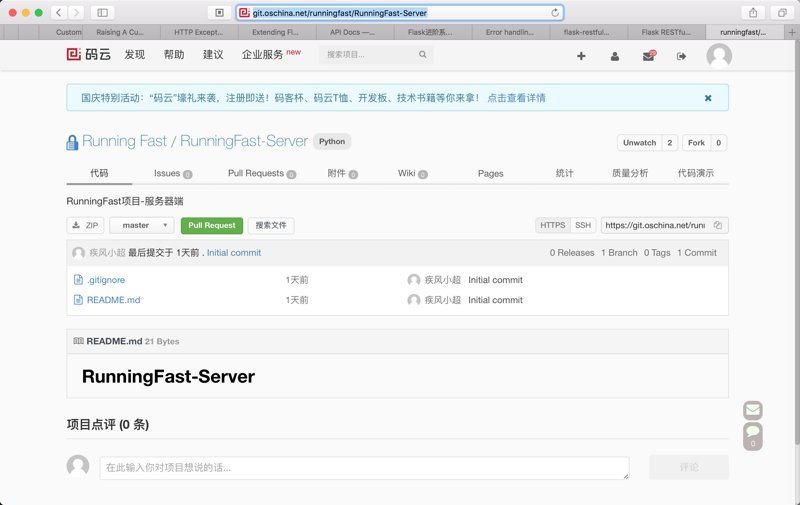
Task: Open the master branch dropdown
Action: click(x=142, y=225)
